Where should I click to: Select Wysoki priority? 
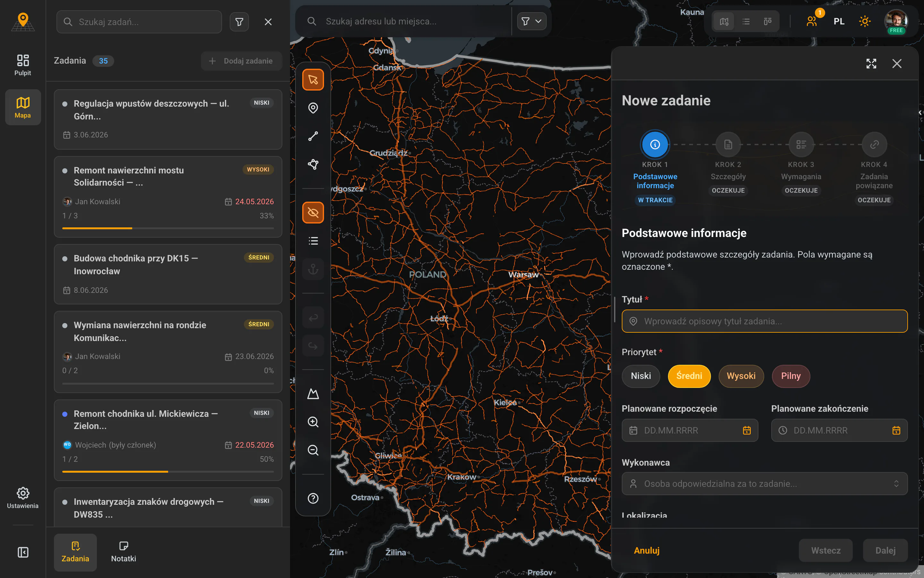[x=741, y=376]
